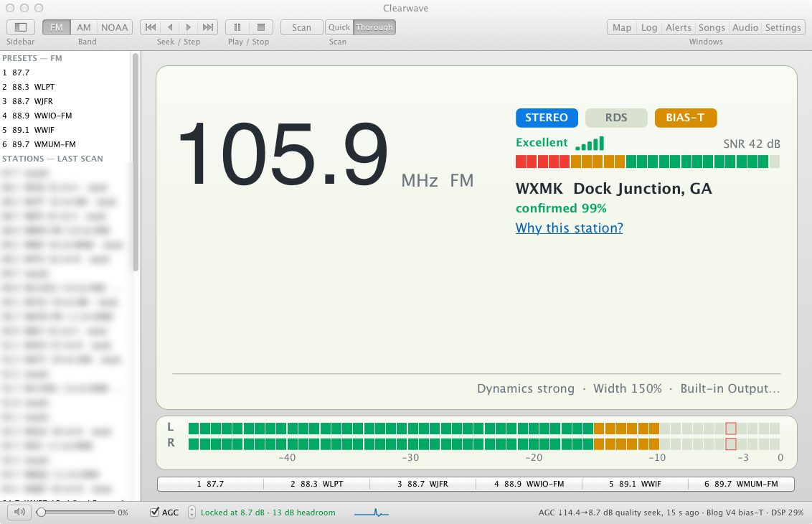
Task: Seek to previous station
Action: (x=150, y=27)
